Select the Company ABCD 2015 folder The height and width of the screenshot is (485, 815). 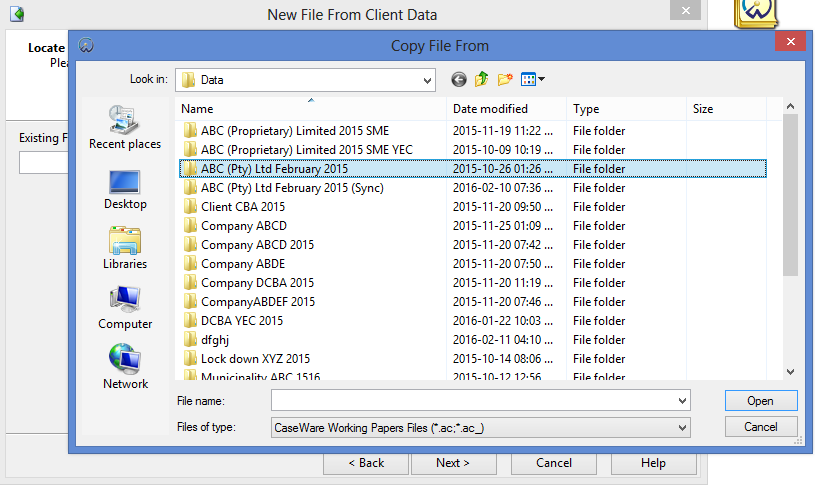click(x=257, y=245)
